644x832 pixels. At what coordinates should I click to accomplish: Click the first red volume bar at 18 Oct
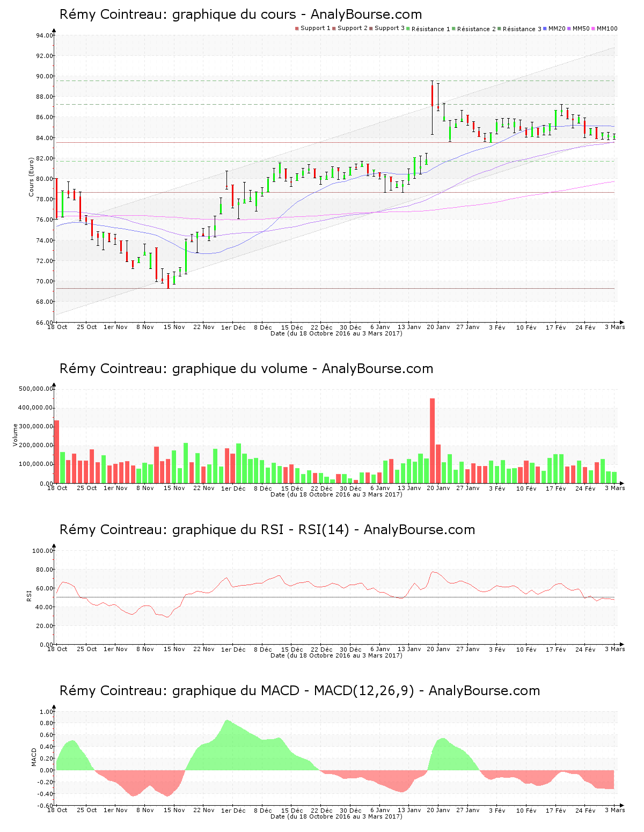[56, 451]
